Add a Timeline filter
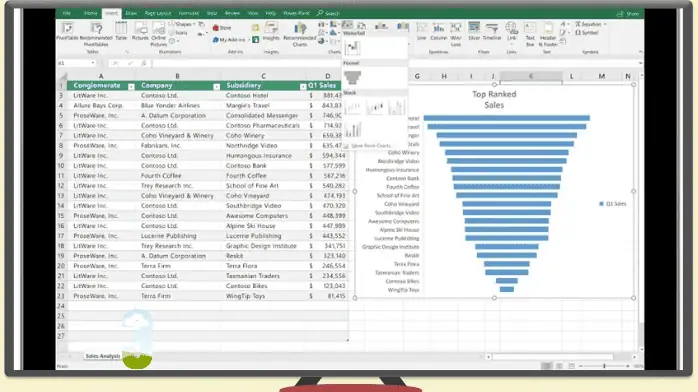 (492, 32)
